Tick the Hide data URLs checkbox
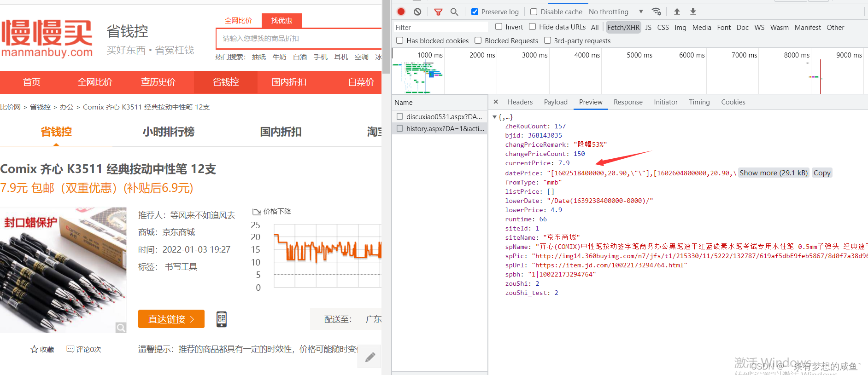The height and width of the screenshot is (375, 868). point(532,27)
